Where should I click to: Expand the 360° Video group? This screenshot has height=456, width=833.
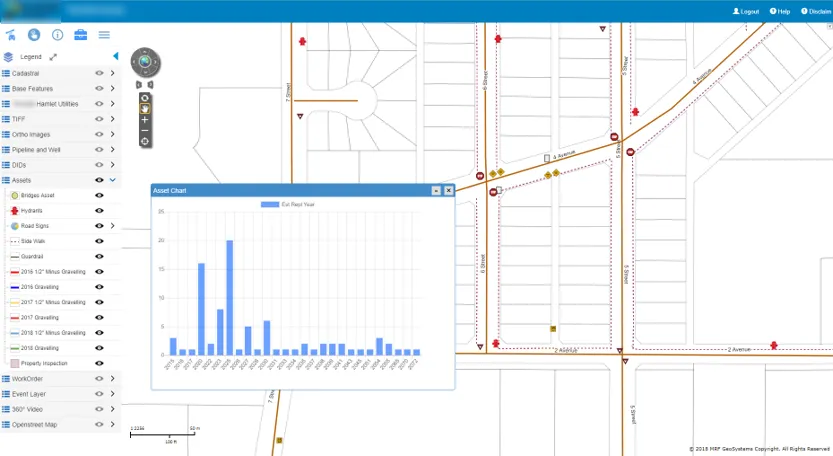coord(113,409)
